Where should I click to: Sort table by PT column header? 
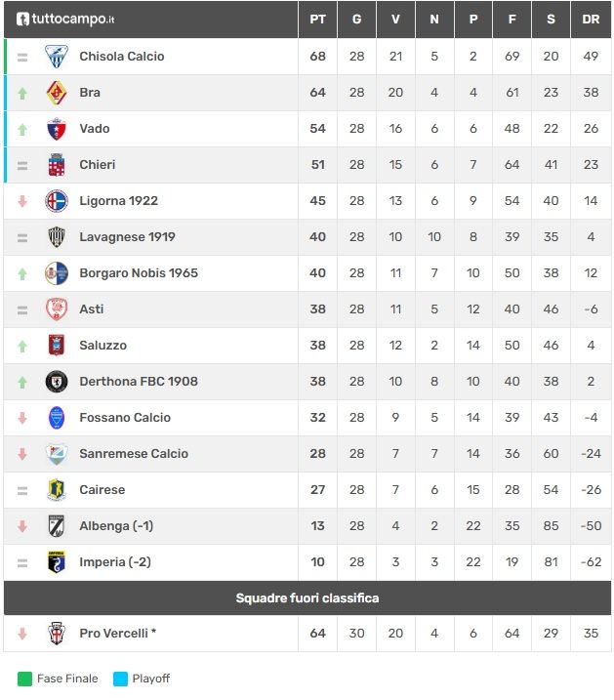tap(317, 20)
